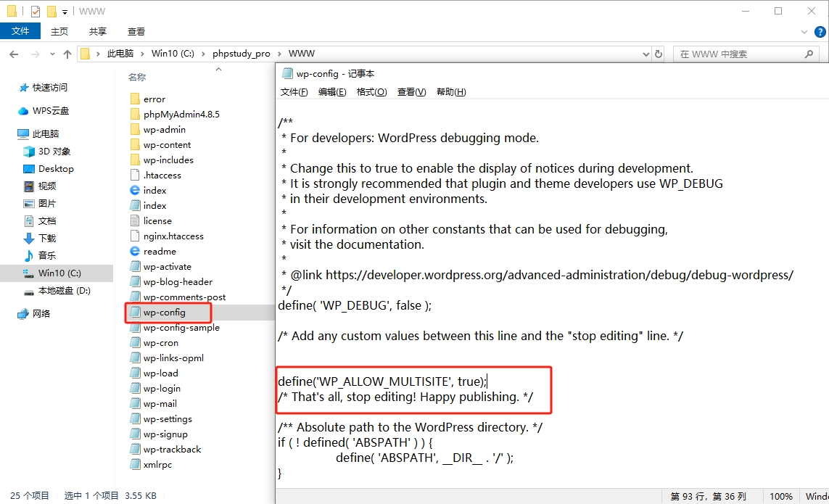Open Notepad 查看(V) menu
Image resolution: width=829 pixels, height=504 pixels.
(411, 92)
